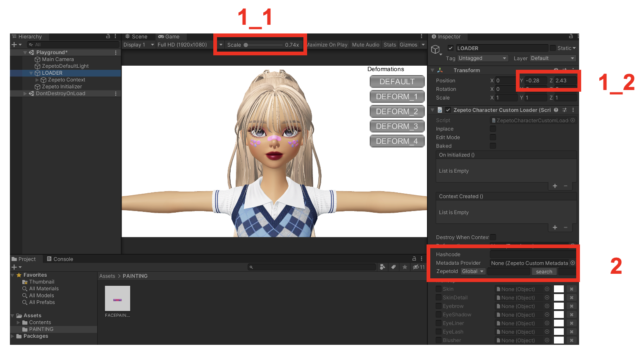Click the Search by Type icon in Project
This screenshot has height=351, width=644.
tap(382, 267)
